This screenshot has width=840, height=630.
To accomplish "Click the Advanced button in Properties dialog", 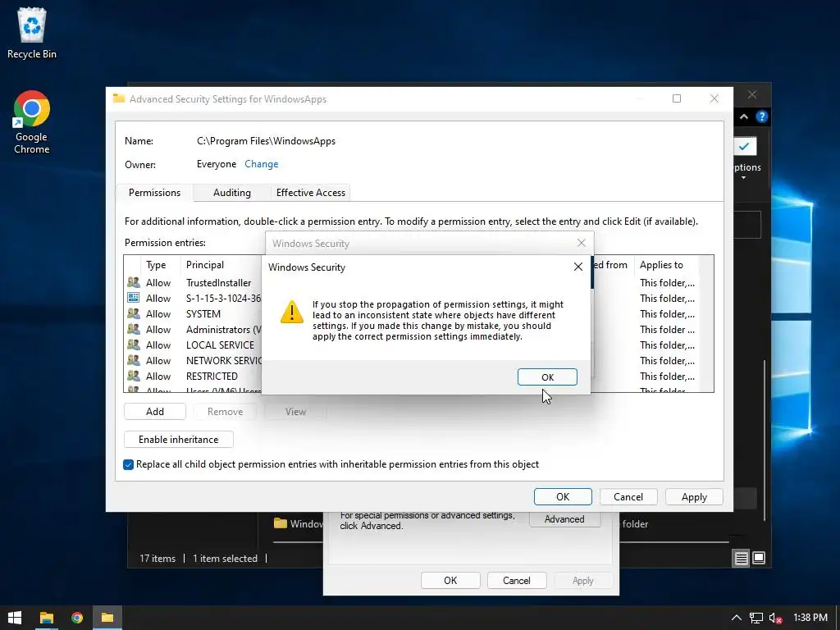I will (x=564, y=519).
